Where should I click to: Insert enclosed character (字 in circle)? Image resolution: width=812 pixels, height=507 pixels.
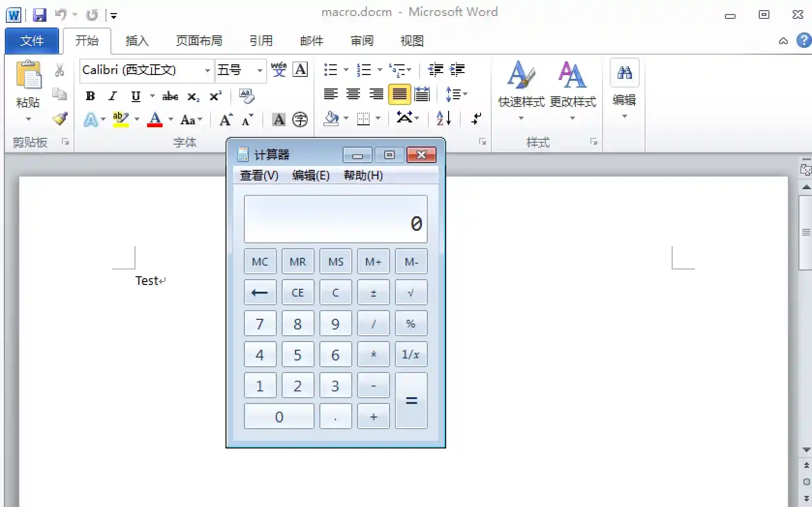[300, 119]
